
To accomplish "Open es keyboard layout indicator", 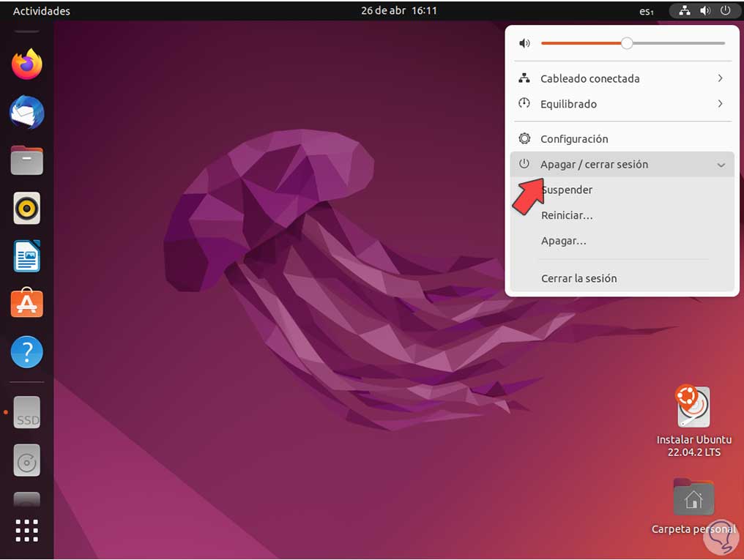I will pyautogui.click(x=647, y=12).
